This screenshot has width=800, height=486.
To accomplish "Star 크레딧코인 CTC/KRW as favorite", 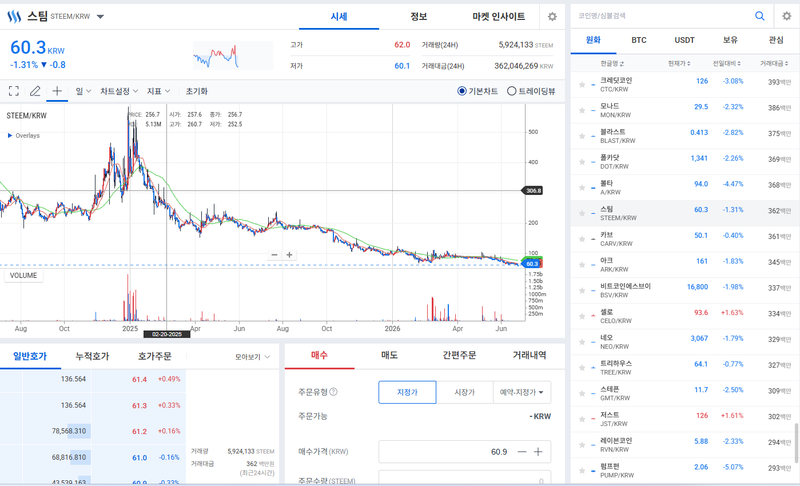I will [x=582, y=85].
